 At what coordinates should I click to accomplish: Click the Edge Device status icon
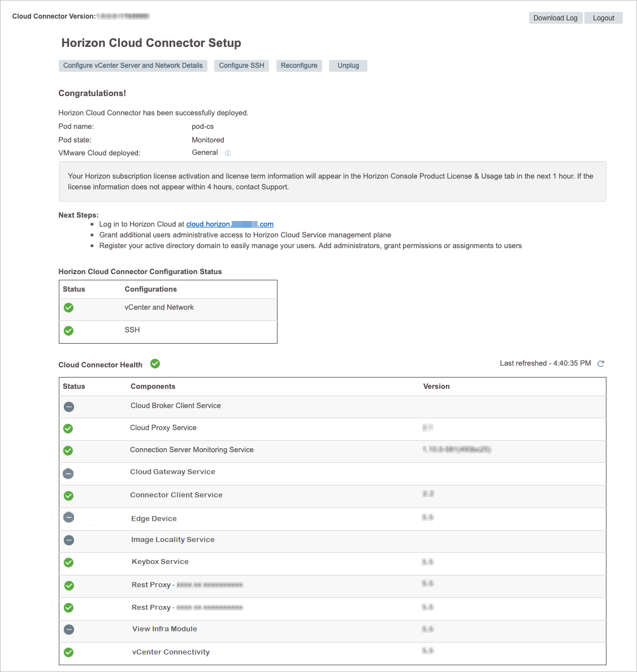(x=68, y=517)
